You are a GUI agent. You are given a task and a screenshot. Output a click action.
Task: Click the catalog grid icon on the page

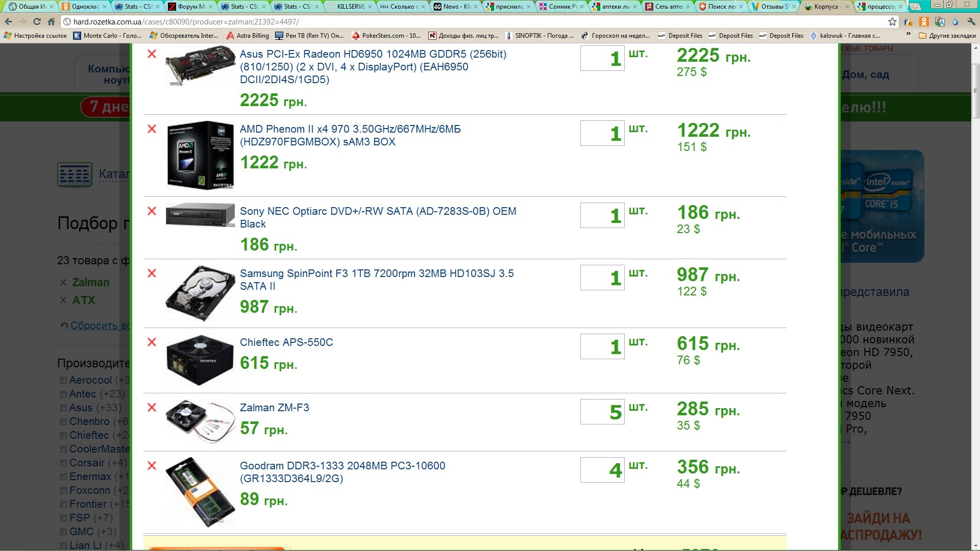tap(75, 174)
